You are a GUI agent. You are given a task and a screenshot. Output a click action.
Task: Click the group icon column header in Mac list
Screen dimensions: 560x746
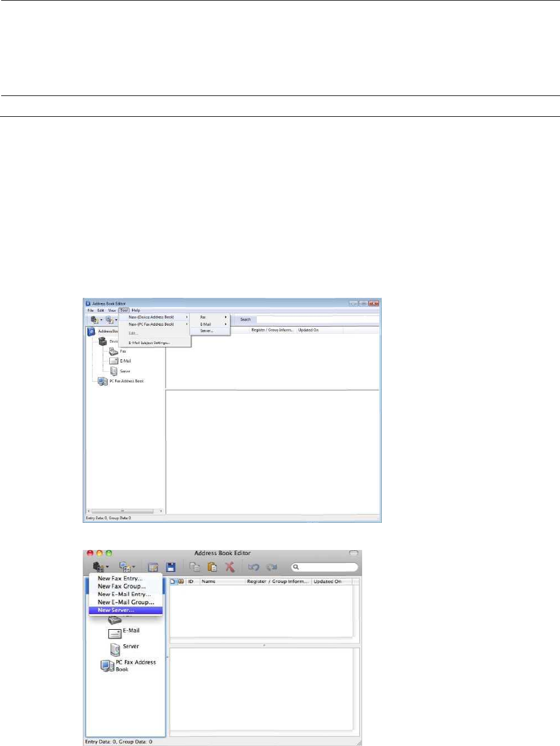pos(180,581)
